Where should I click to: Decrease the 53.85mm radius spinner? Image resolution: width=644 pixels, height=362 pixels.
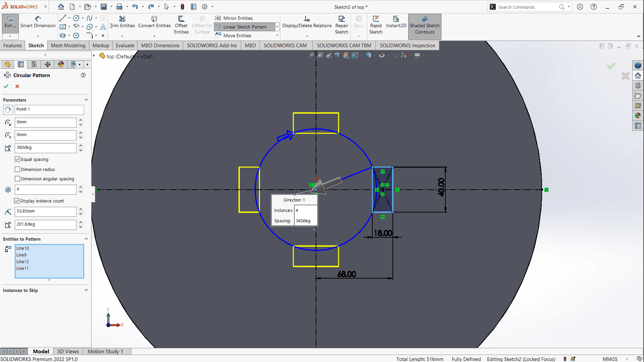pos(81,214)
